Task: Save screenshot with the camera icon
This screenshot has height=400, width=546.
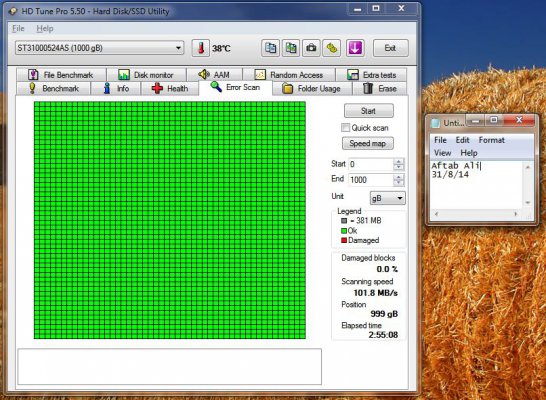Action: point(311,48)
